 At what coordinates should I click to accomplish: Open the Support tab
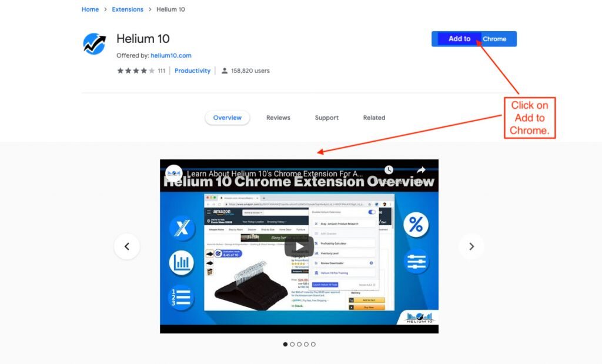click(327, 118)
